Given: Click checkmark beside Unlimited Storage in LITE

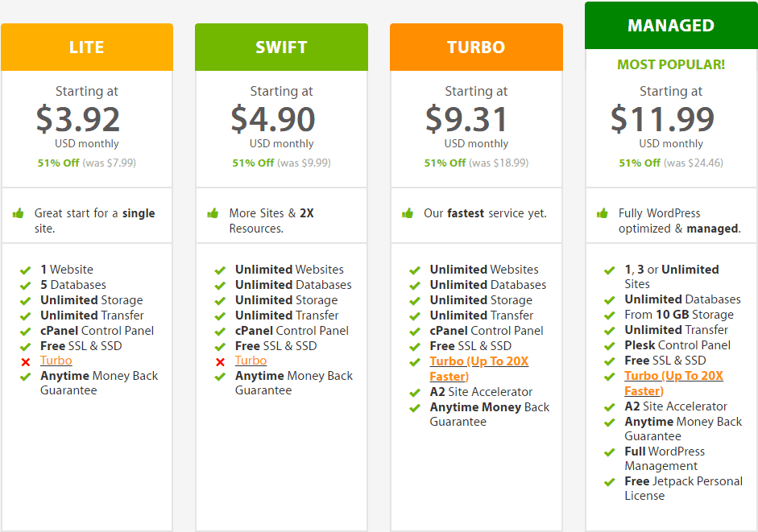Looking at the screenshot, I should (25, 301).
